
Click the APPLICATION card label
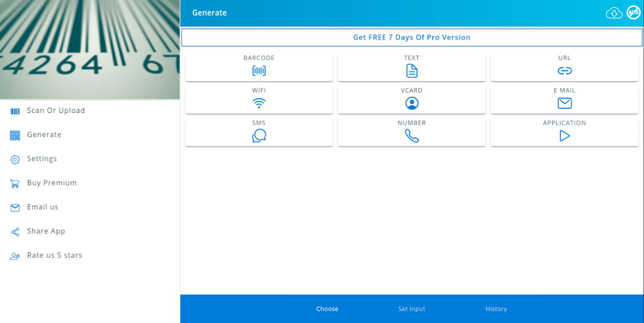(564, 123)
